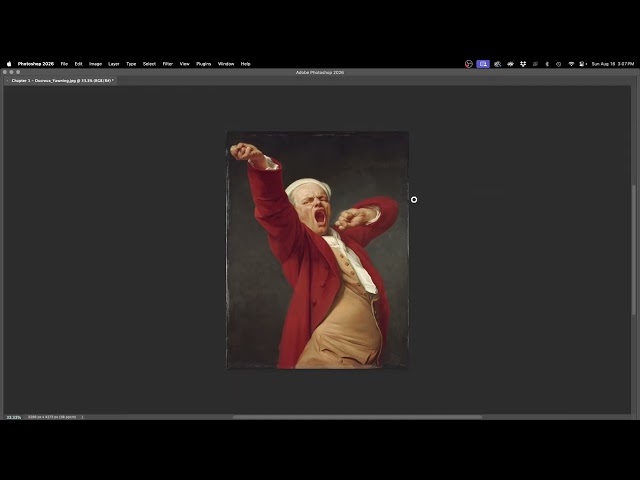Open the Image menu

tap(96, 64)
